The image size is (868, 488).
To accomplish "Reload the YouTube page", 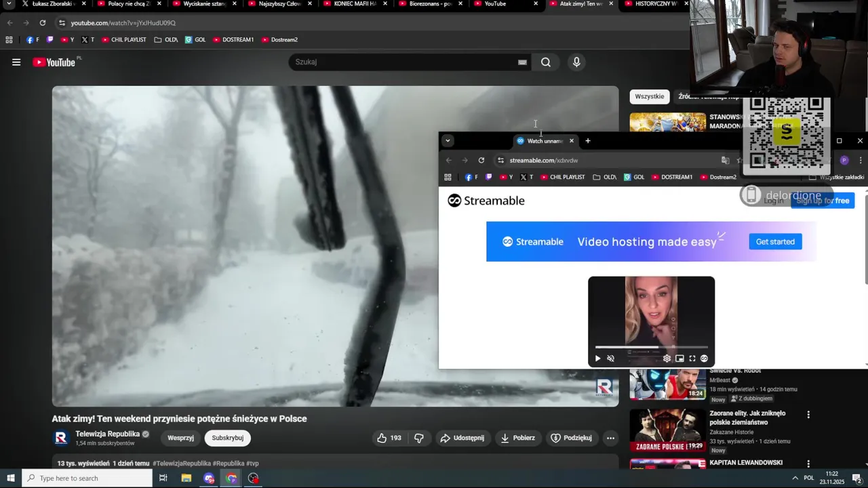I will coord(42,23).
